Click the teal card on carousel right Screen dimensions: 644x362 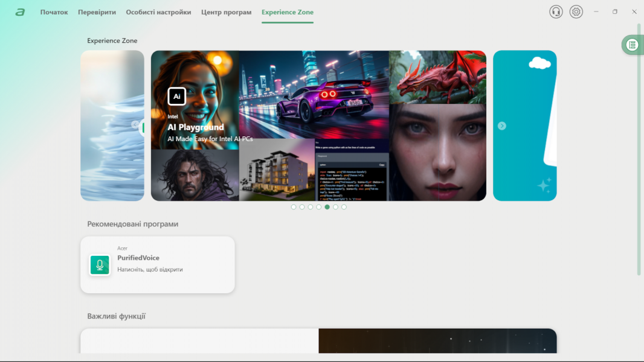[524, 151]
